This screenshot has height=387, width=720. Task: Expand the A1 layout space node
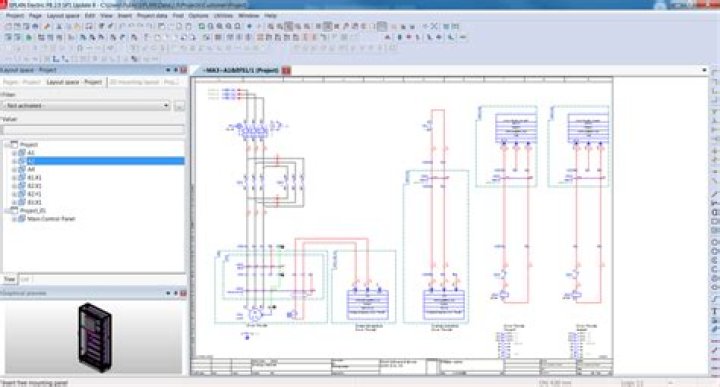pyautogui.click(x=14, y=153)
